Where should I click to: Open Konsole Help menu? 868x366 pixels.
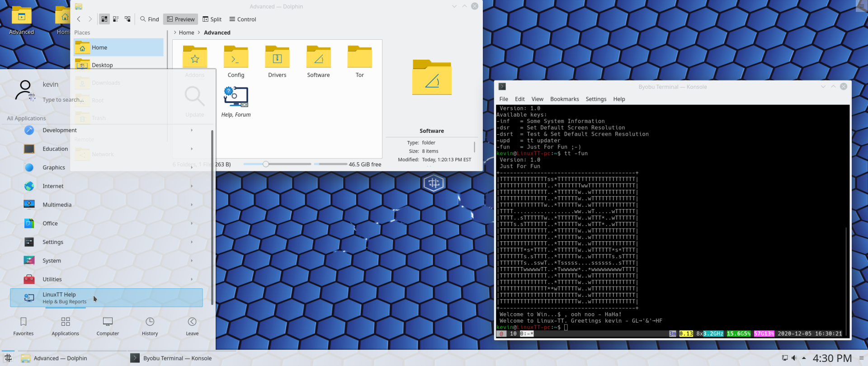point(619,99)
